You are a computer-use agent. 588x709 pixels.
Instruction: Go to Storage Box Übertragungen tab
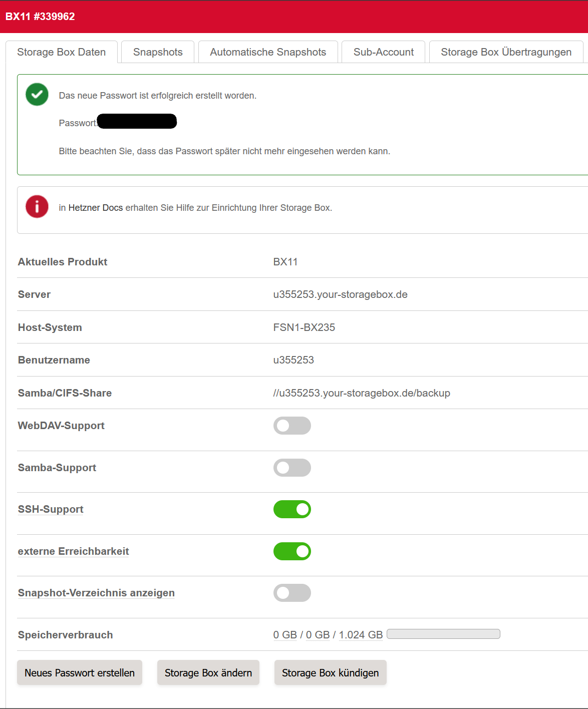point(506,52)
